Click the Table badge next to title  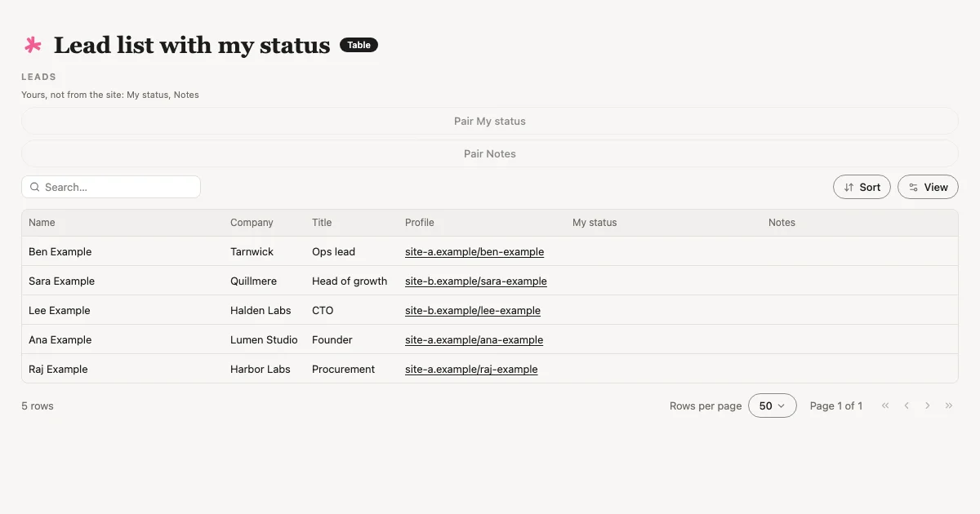coord(359,45)
